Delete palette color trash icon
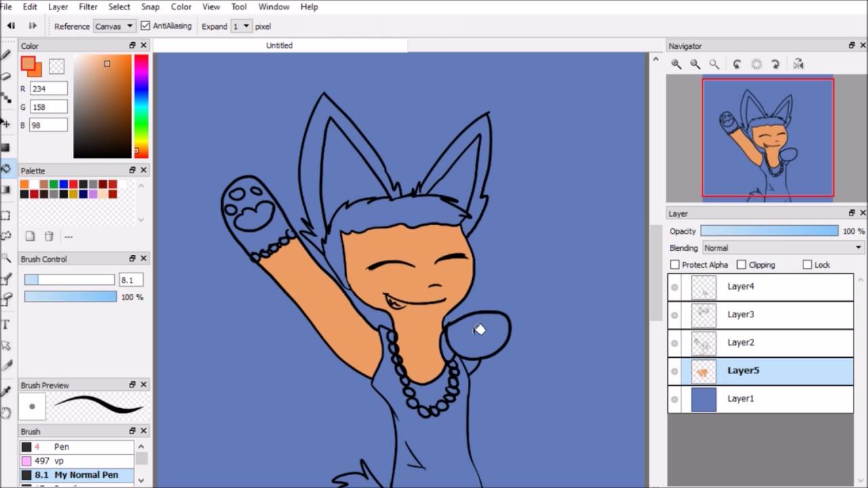 pos(49,236)
